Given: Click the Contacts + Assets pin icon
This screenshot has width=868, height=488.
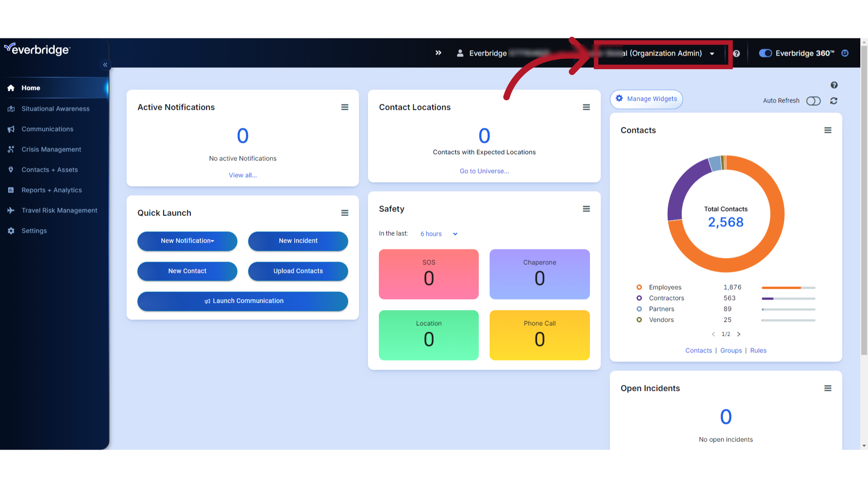Looking at the screenshot, I should tap(11, 169).
